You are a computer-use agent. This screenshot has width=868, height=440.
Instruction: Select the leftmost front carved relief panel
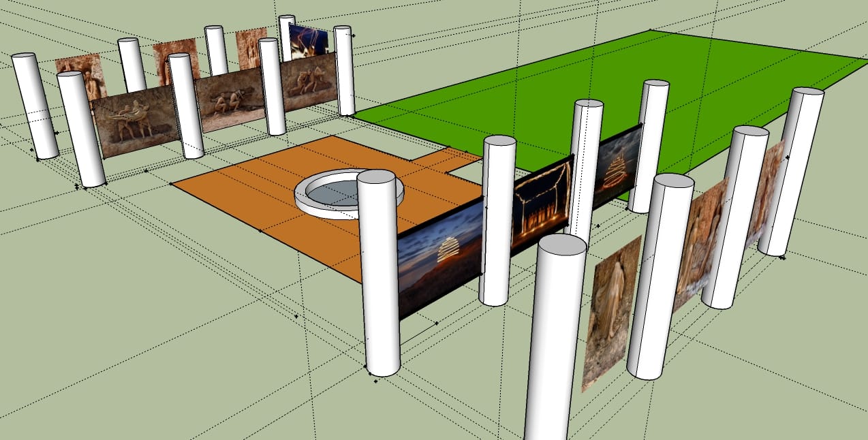[136, 123]
